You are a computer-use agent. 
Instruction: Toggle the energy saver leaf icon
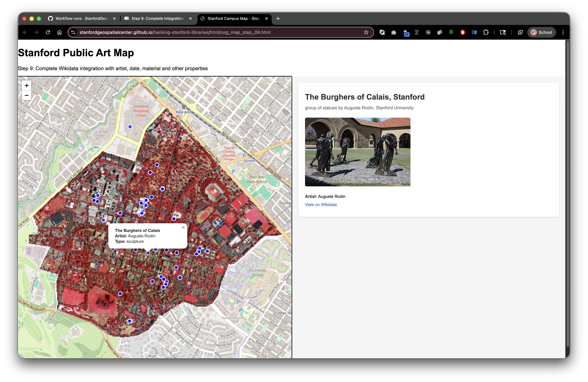(520, 32)
